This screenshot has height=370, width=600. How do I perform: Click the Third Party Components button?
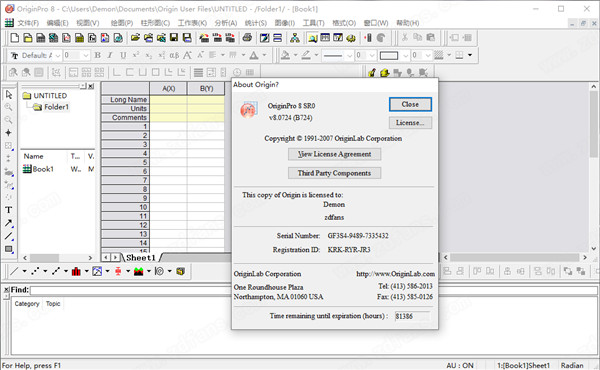pos(334,173)
